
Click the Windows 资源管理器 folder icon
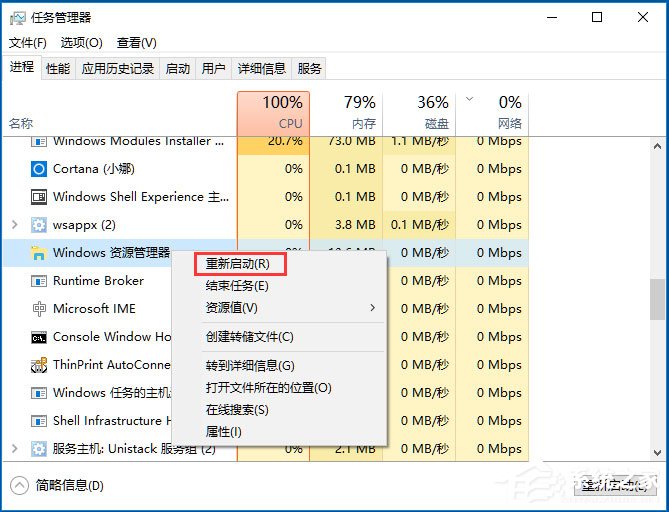click(x=39, y=253)
